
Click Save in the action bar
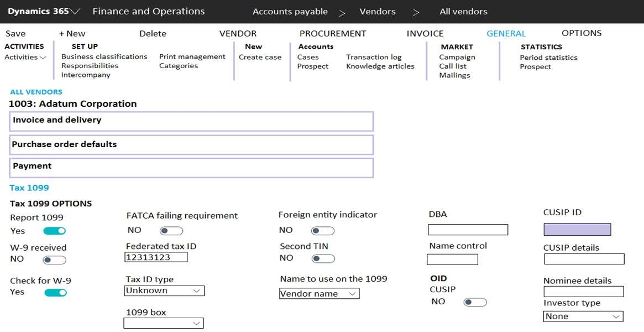[x=15, y=34]
